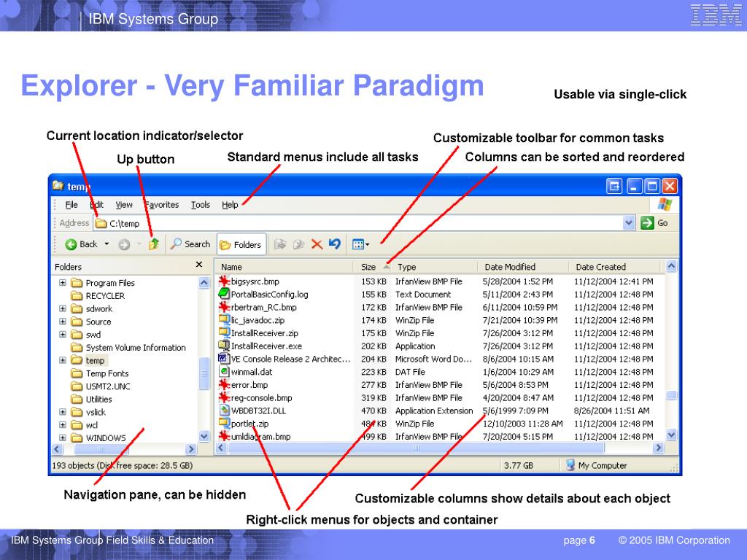Expand the Source folder node
This screenshot has height=560, width=747.
(x=63, y=322)
